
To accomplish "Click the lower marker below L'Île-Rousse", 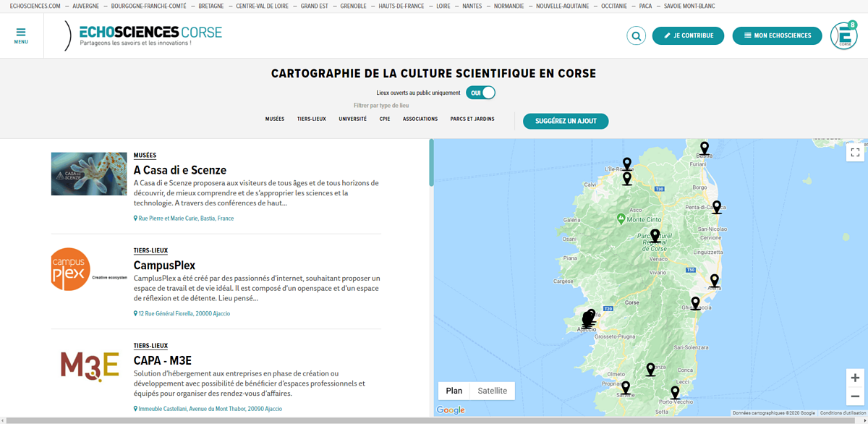I will 627,178.
